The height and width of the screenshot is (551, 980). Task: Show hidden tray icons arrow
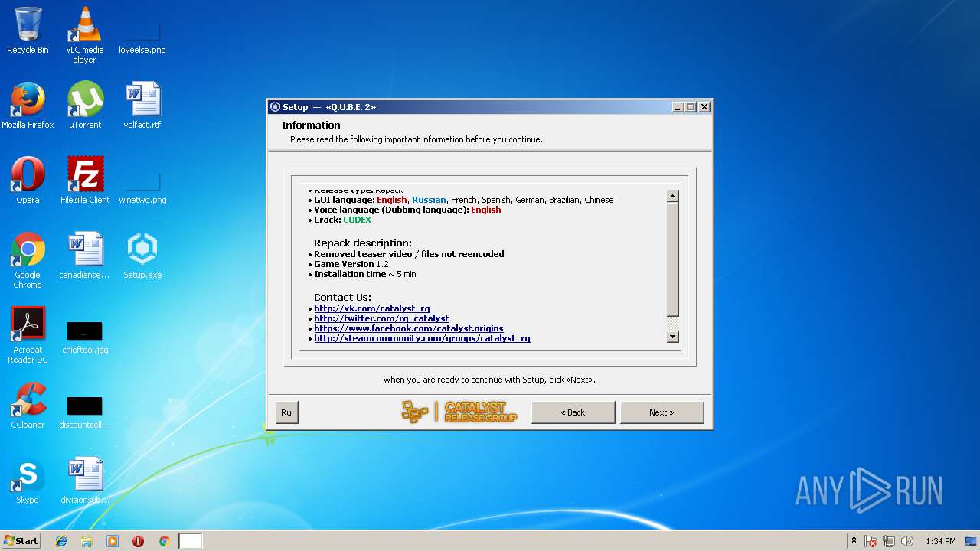pyautogui.click(x=854, y=541)
